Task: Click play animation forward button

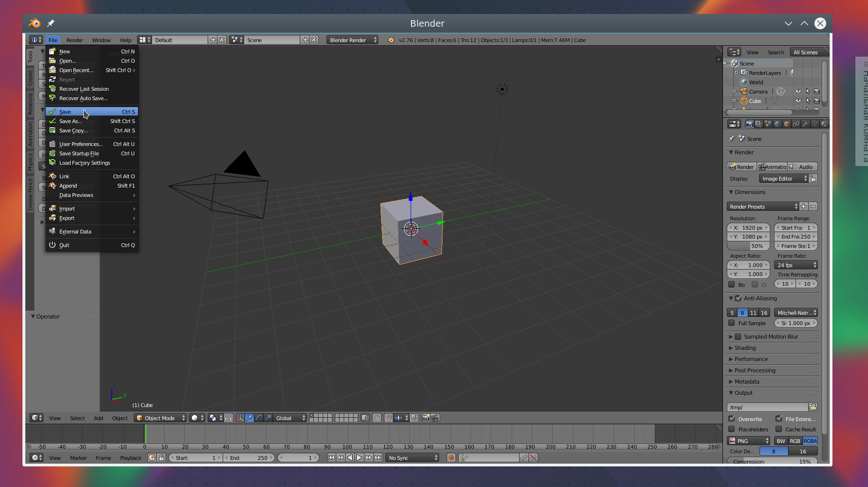Action: click(359, 458)
